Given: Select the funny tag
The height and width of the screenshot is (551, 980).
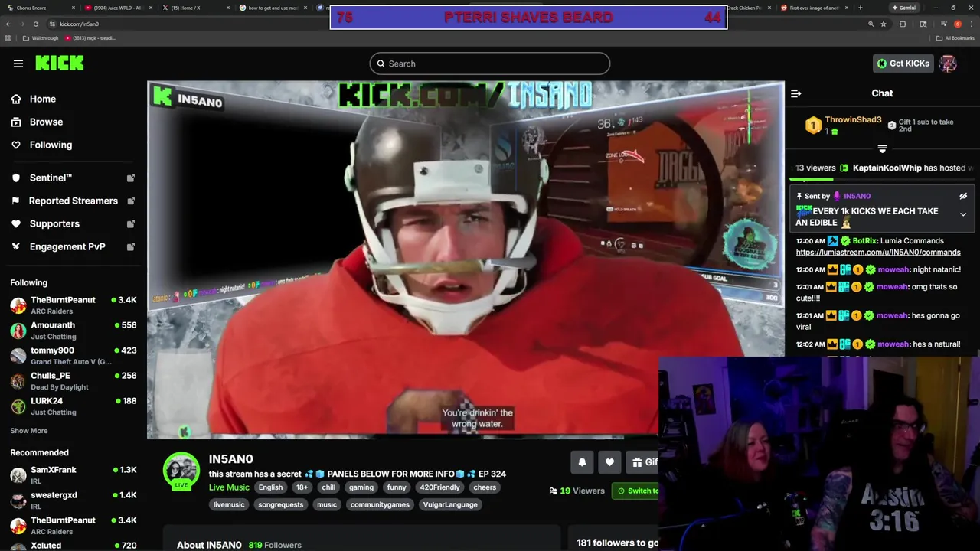Looking at the screenshot, I should click(x=397, y=487).
